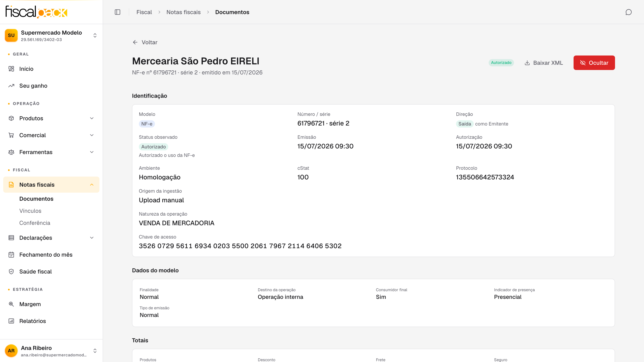The height and width of the screenshot is (362, 644).
Task: Click the Margem magnifier icon
Action: [11, 304]
